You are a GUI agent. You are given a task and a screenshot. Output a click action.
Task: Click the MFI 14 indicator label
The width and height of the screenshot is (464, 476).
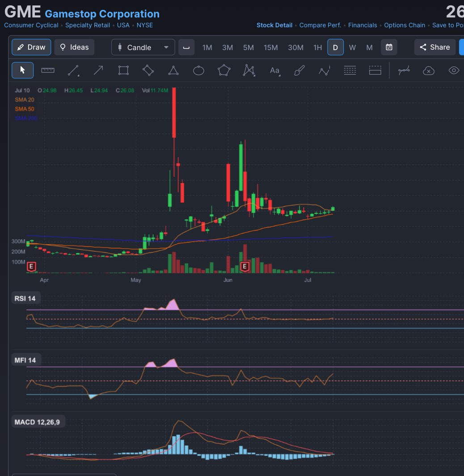[25, 360]
